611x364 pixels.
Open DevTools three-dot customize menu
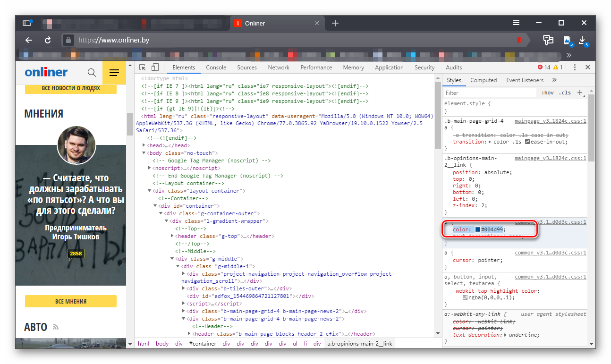click(x=574, y=68)
